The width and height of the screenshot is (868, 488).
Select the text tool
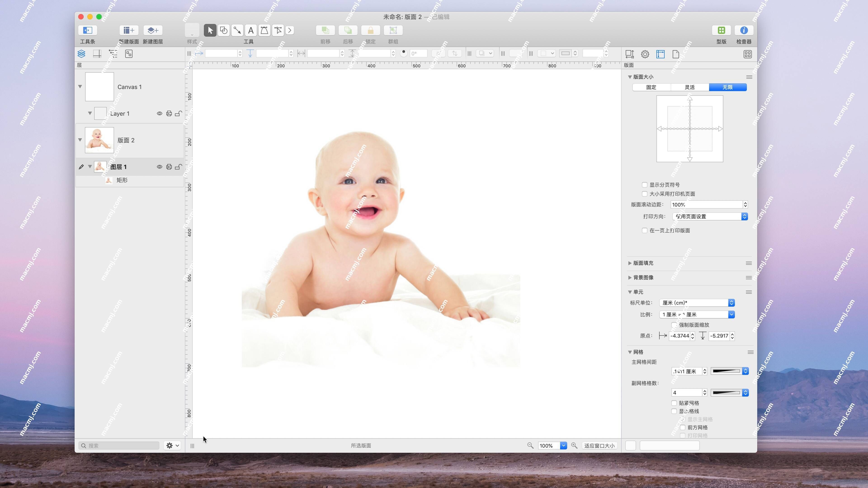pyautogui.click(x=251, y=30)
